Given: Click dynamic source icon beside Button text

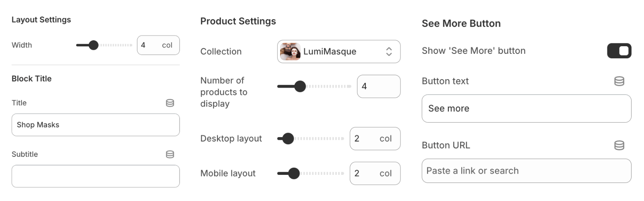Looking at the screenshot, I should click(619, 81).
